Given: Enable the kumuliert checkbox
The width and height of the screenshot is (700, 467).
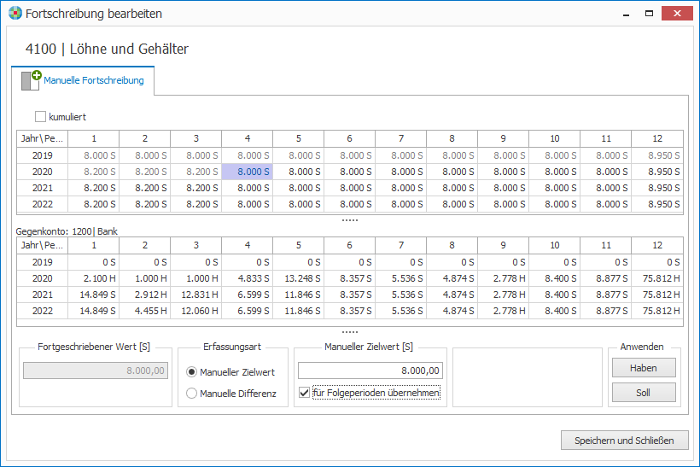Looking at the screenshot, I should (40, 117).
